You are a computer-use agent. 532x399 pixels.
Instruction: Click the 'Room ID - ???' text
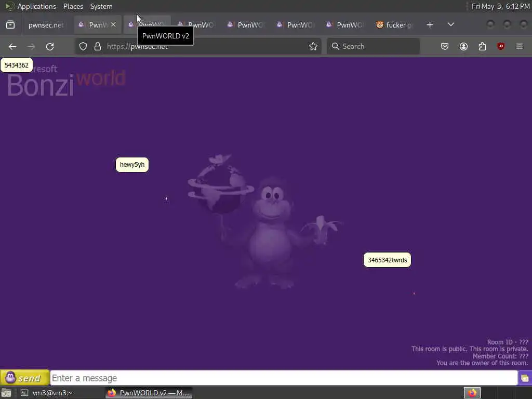508,342
